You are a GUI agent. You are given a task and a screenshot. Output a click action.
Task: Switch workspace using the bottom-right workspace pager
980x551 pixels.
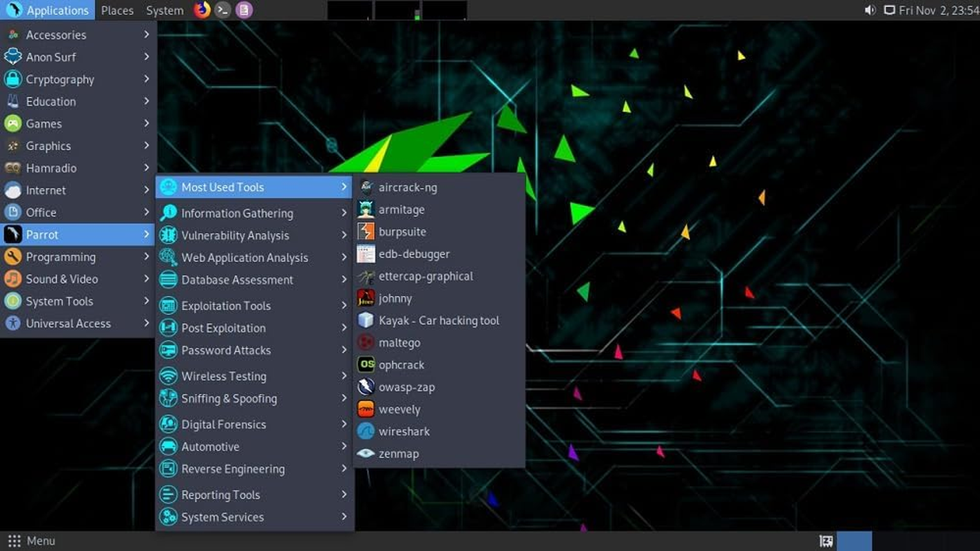(x=854, y=541)
